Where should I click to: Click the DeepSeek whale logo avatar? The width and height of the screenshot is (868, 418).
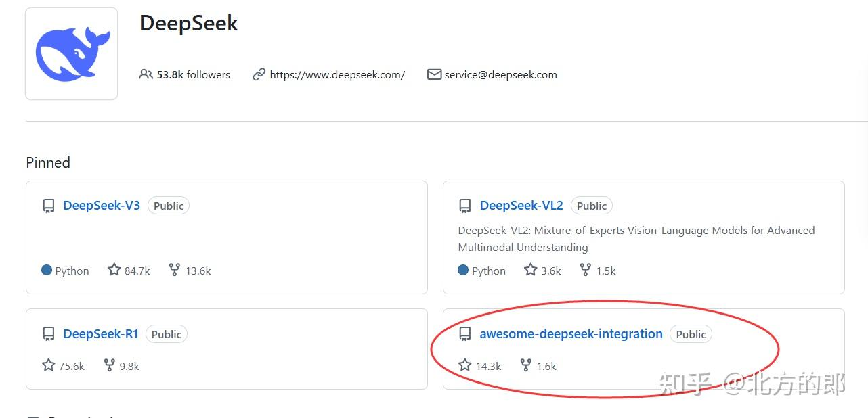pyautogui.click(x=71, y=53)
